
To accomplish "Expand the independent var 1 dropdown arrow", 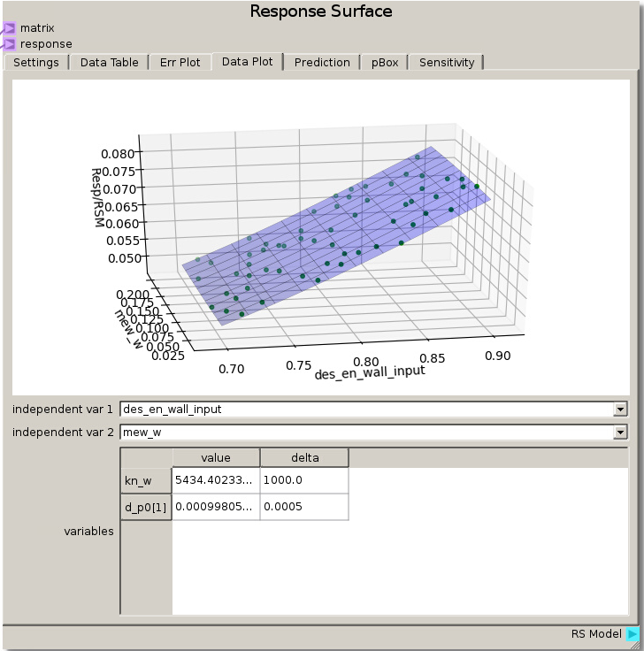I will click(620, 410).
